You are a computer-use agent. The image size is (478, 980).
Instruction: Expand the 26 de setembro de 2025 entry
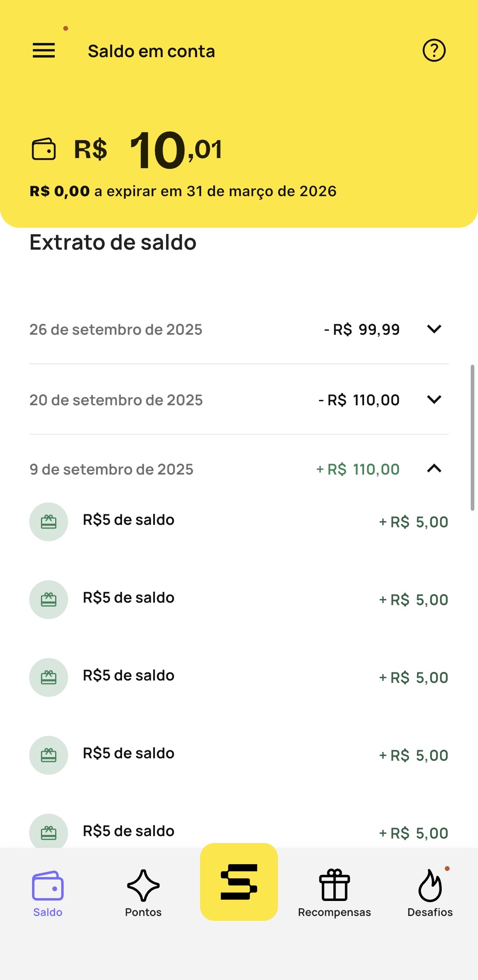click(x=434, y=329)
